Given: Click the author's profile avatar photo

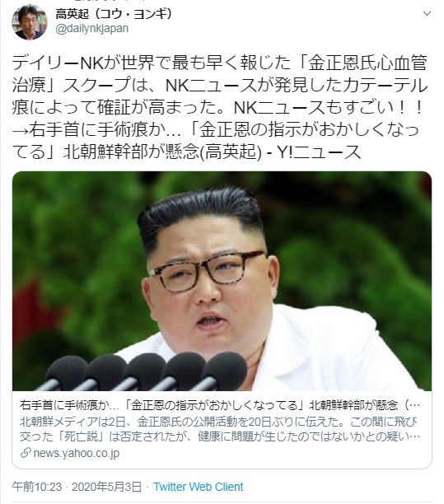Looking at the screenshot, I should (30, 22).
